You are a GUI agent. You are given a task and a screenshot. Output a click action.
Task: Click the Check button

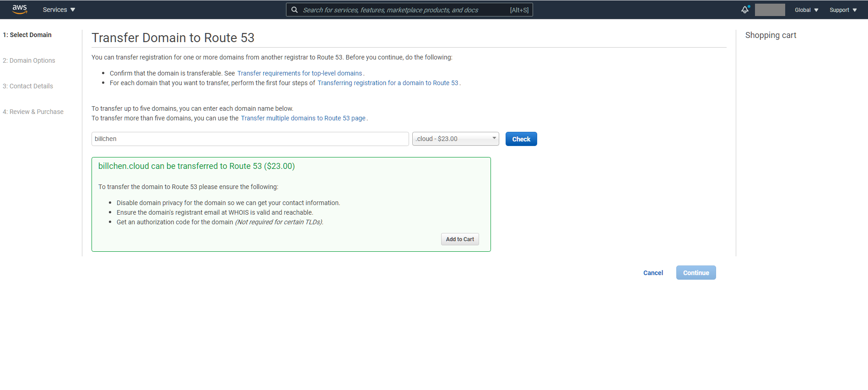click(521, 139)
